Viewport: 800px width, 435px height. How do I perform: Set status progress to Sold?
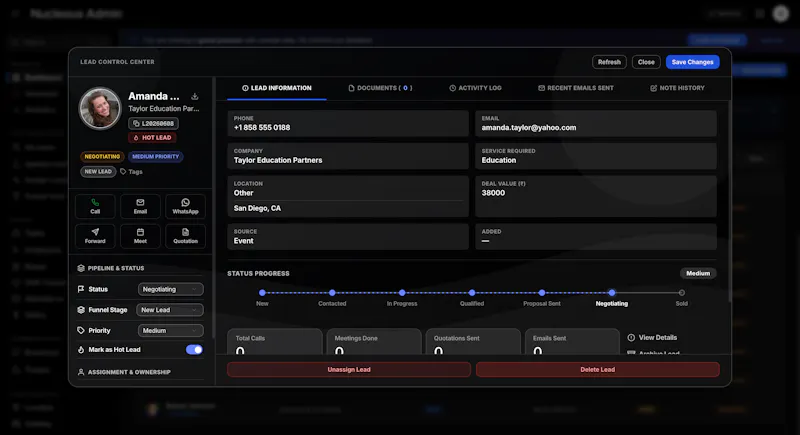(682, 293)
